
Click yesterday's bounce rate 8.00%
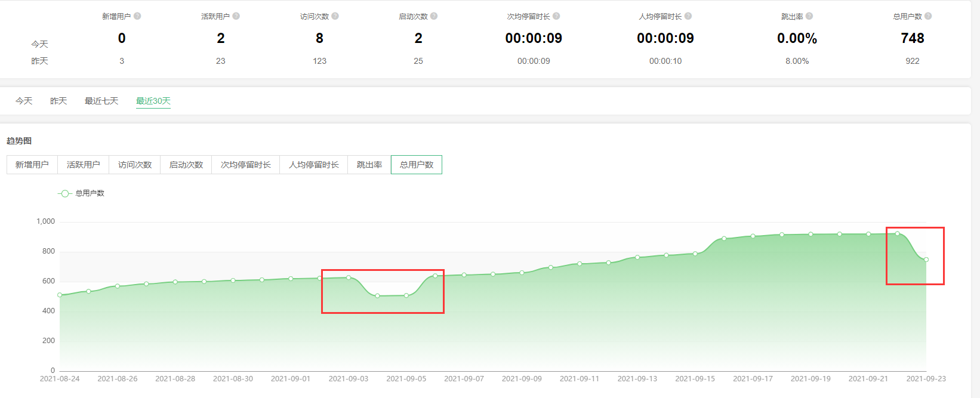point(797,61)
